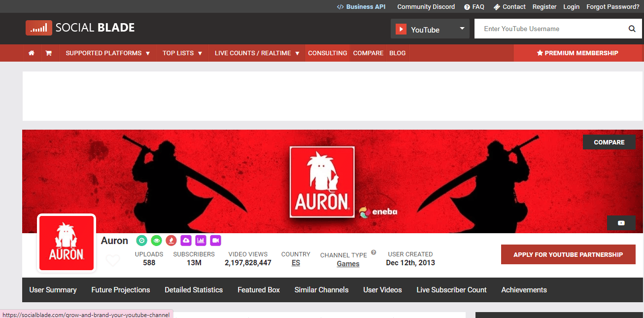The width and height of the screenshot is (644, 318).
Task: Open the YouTube icon button on banner
Action: [x=621, y=223]
